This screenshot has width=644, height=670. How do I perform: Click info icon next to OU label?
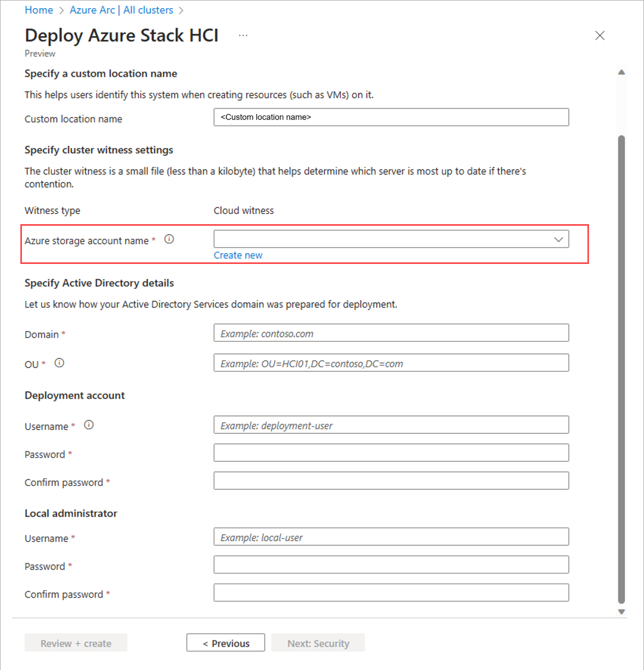point(59,363)
